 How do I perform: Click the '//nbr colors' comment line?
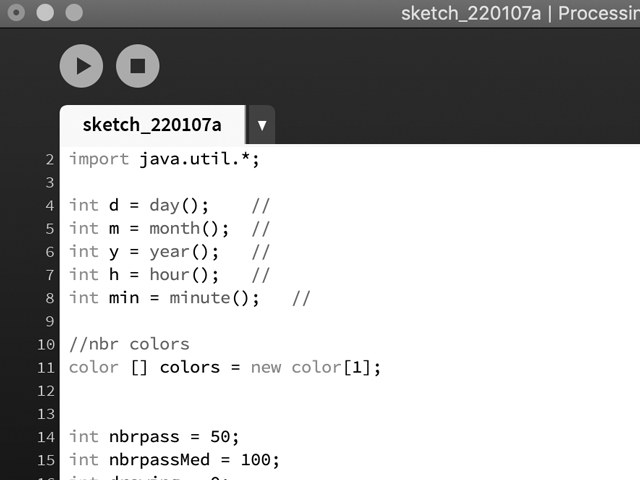click(129, 344)
